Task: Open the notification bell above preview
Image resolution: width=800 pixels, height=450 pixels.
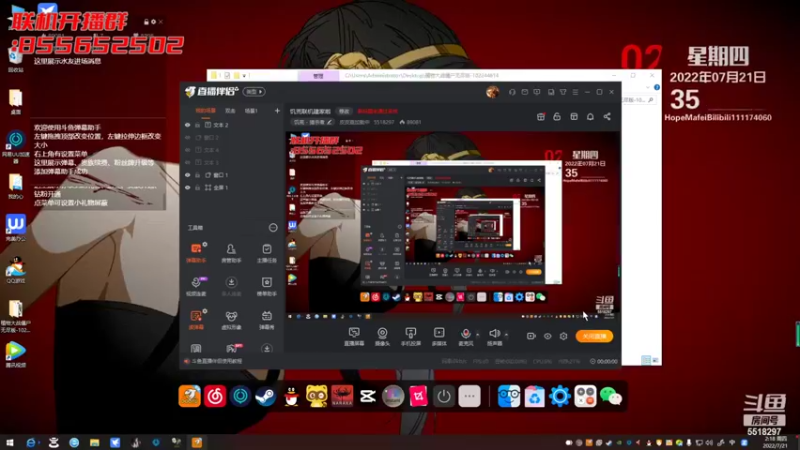Action: [x=590, y=117]
